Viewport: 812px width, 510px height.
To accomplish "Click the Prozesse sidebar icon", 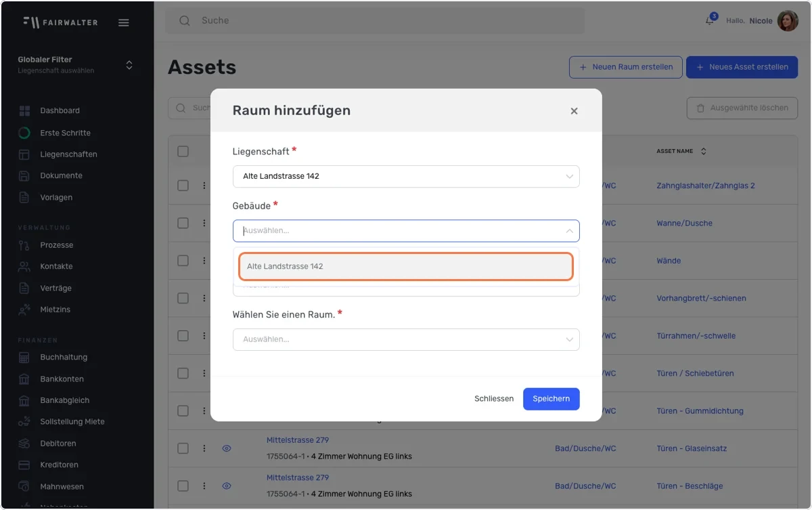I will 24,245.
